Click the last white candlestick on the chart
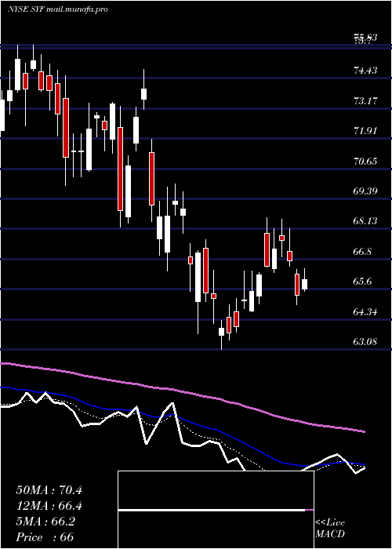 coord(304,282)
